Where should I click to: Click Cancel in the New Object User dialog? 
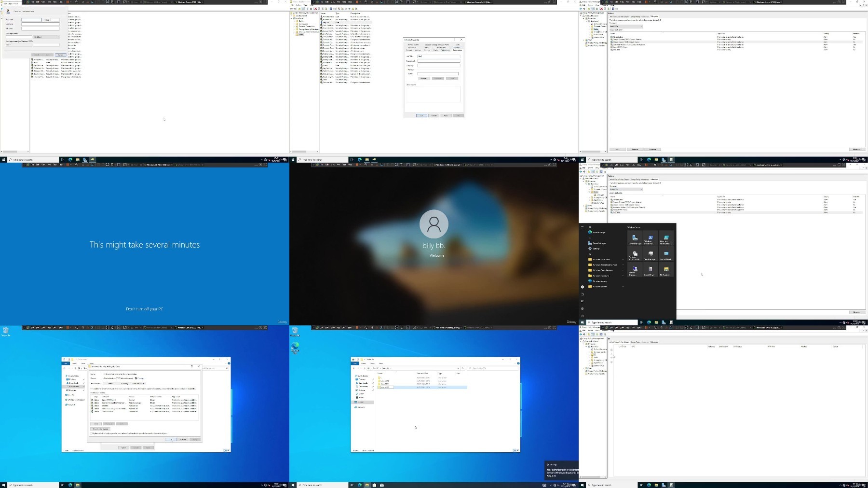coord(61,55)
